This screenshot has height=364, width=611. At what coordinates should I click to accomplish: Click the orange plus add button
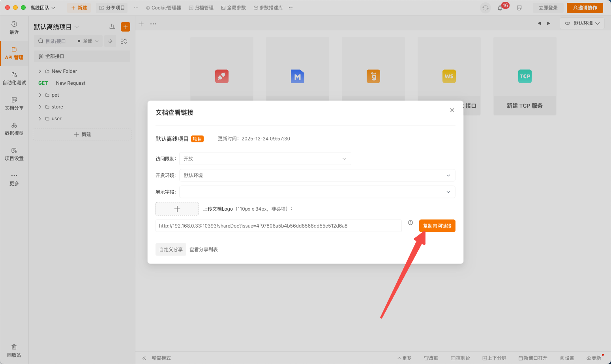click(x=126, y=27)
